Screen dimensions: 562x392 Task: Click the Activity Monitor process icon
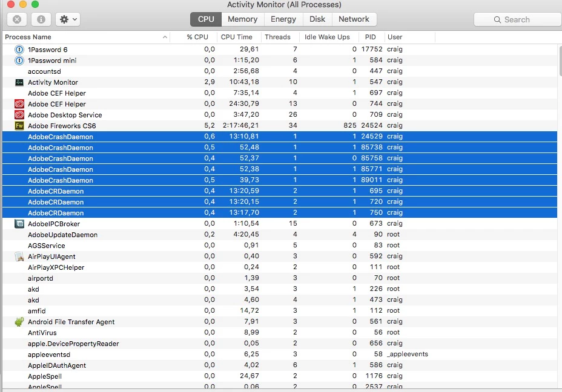19,82
